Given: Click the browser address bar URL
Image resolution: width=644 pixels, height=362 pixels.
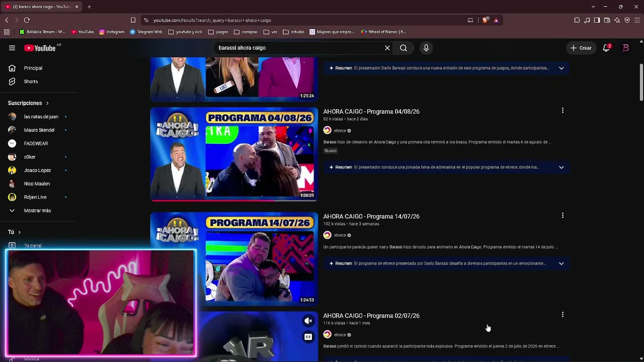Looking at the screenshot, I should 212,20.
